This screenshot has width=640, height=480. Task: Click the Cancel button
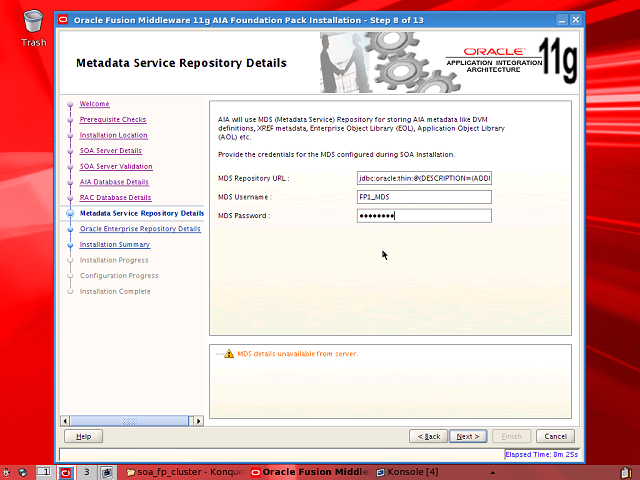555,436
